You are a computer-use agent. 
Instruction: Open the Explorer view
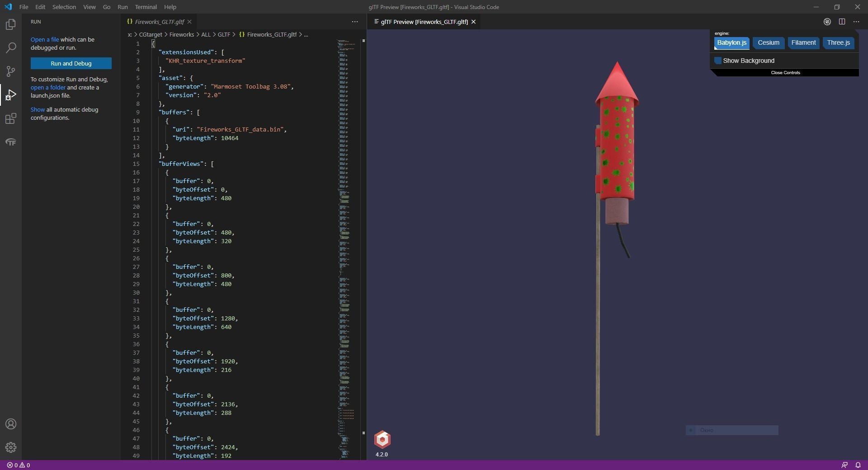tap(10, 24)
